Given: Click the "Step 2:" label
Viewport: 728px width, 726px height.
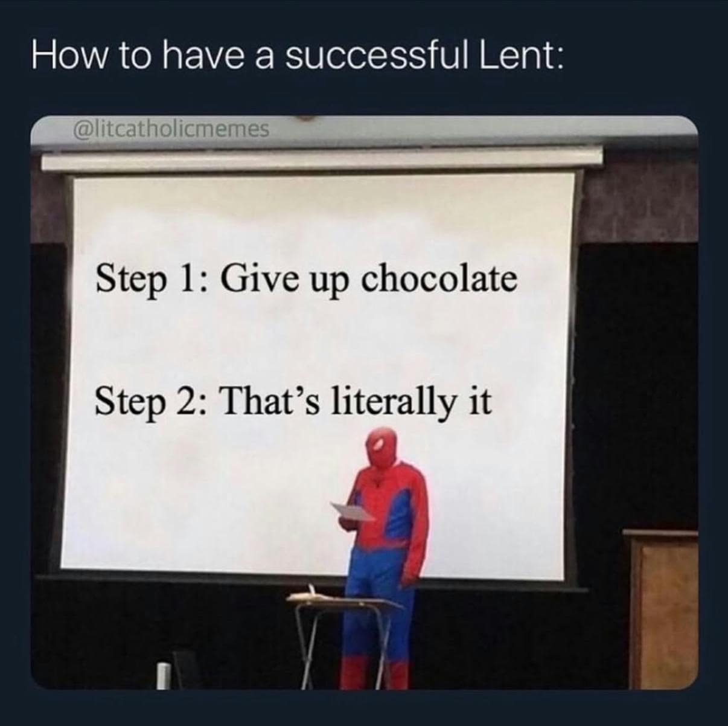Looking at the screenshot, I should coord(151,402).
